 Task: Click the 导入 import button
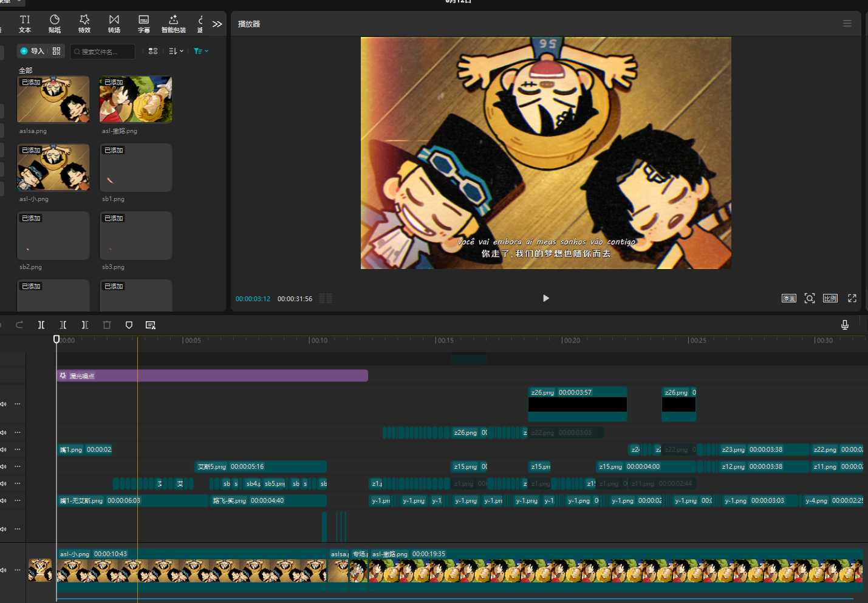pos(32,51)
